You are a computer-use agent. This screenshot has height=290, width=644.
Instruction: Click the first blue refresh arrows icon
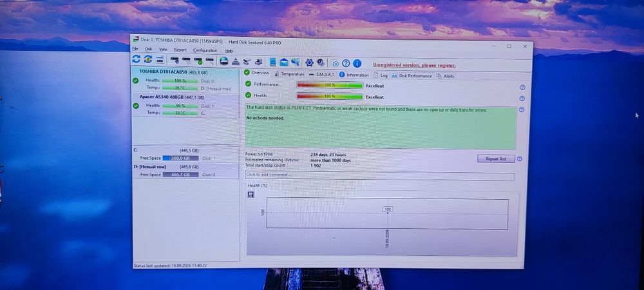click(x=137, y=59)
